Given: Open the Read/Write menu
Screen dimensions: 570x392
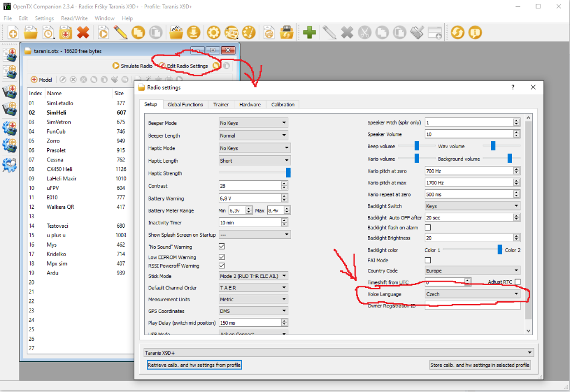Looking at the screenshot, I should 74,18.
